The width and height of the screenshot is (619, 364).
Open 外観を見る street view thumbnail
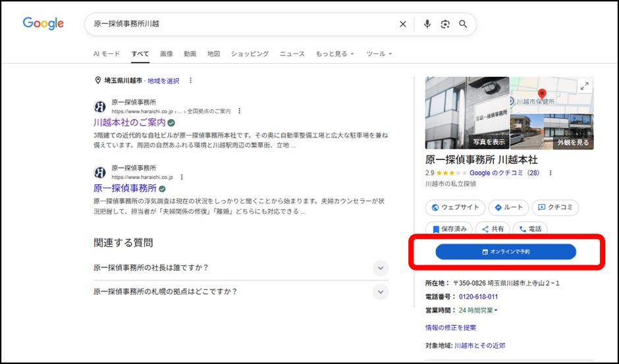(x=552, y=132)
